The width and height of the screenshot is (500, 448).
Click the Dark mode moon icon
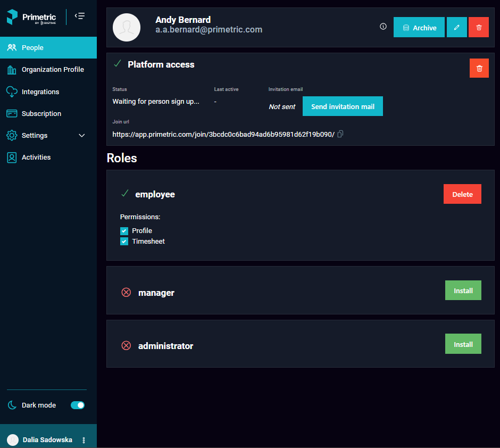coord(12,405)
